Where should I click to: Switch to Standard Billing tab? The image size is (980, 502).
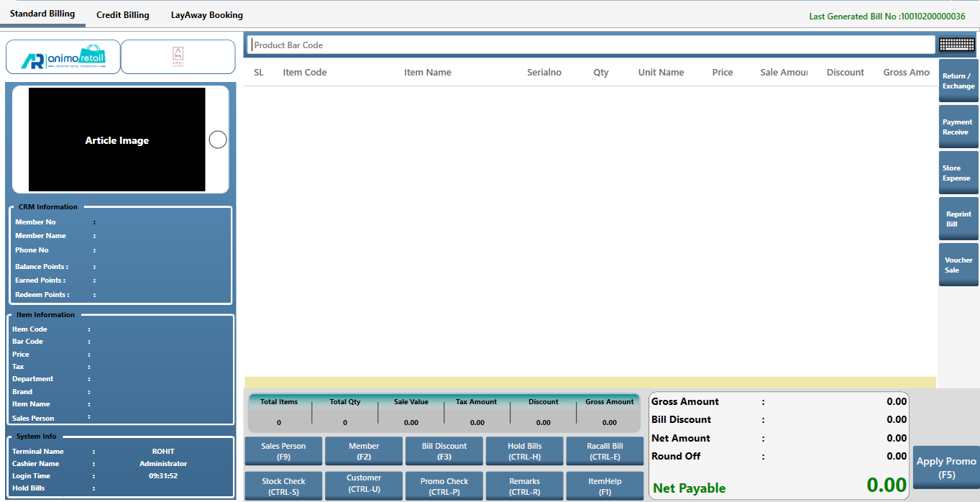pos(42,14)
